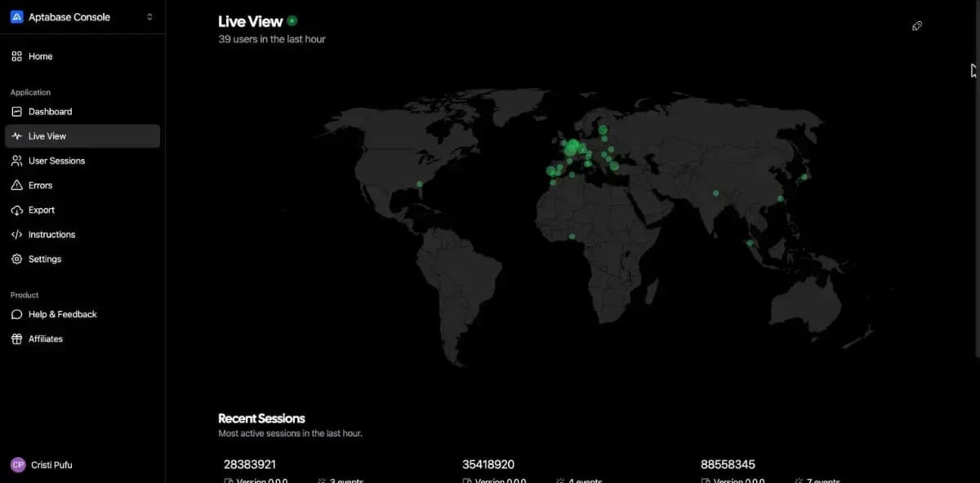Image resolution: width=980 pixels, height=483 pixels.
Task: Click the Errors warning triangle icon
Action: [x=16, y=185]
